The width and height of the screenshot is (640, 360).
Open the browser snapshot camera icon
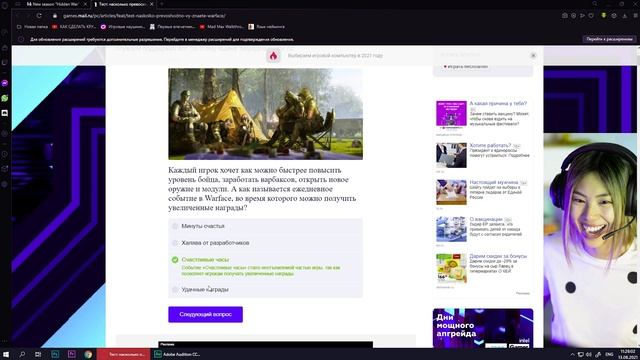[x=564, y=16]
